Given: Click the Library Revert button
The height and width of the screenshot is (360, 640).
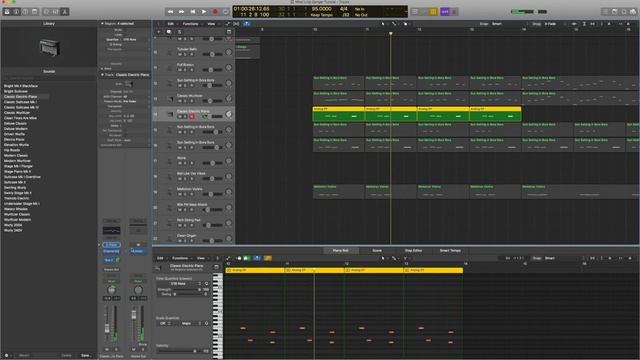Looking at the screenshot, I should click(24, 356).
